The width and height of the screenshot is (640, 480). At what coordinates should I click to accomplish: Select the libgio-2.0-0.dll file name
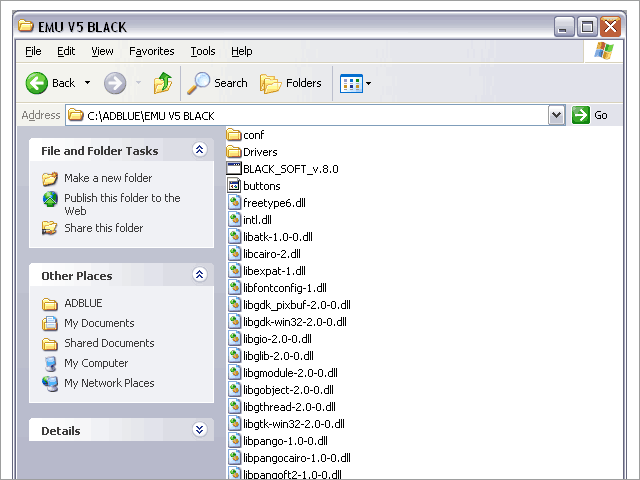point(277,339)
